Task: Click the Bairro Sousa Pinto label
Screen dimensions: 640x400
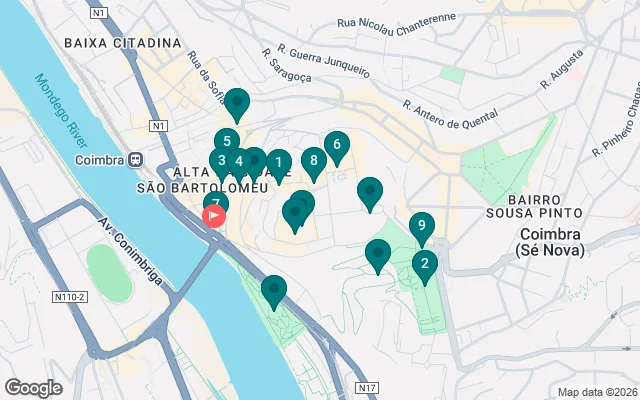Action: (534, 207)
